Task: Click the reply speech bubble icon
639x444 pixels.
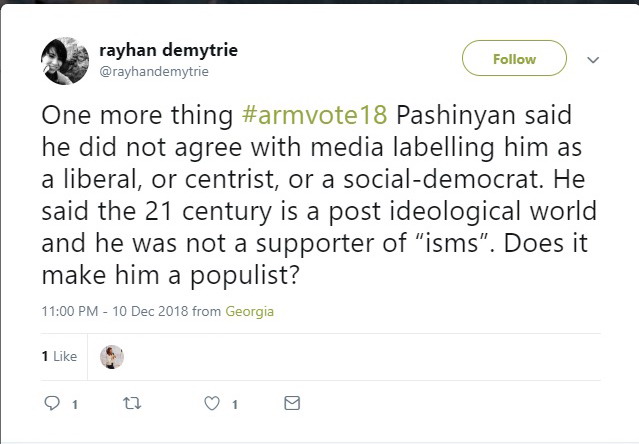Action: (52, 404)
